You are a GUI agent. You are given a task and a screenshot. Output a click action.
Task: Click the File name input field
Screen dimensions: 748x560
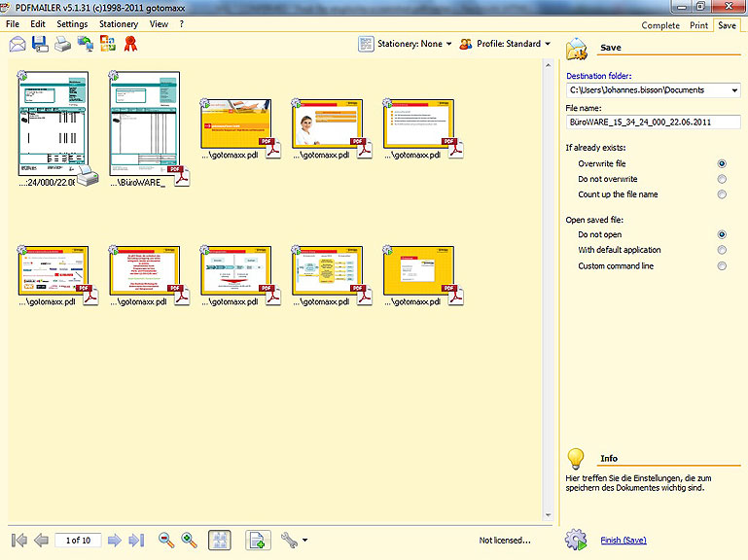[x=653, y=122]
